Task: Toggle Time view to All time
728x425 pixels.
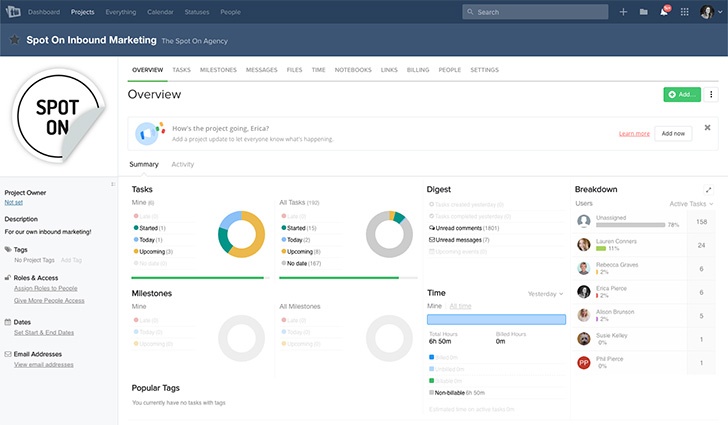Action: point(460,305)
